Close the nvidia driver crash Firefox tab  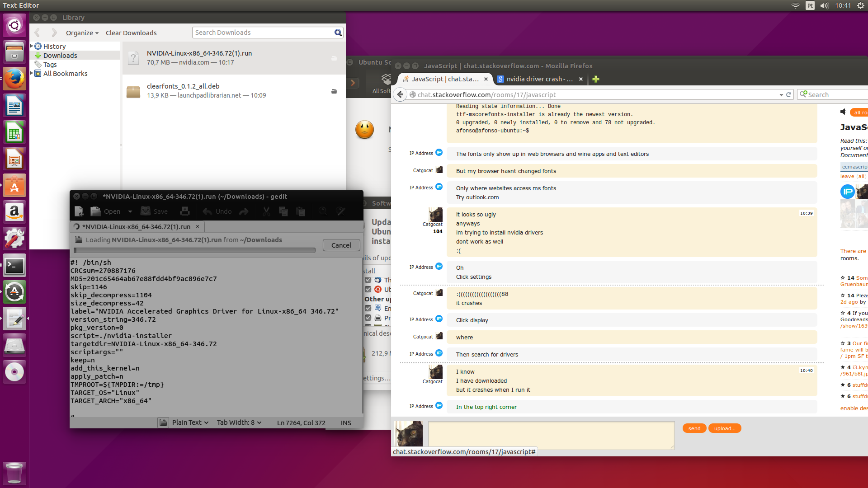[581, 79]
